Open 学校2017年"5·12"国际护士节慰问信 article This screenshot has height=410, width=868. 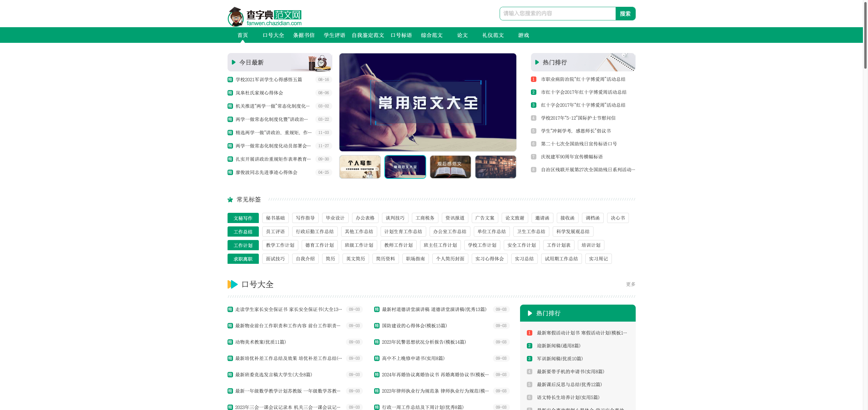[578, 118]
